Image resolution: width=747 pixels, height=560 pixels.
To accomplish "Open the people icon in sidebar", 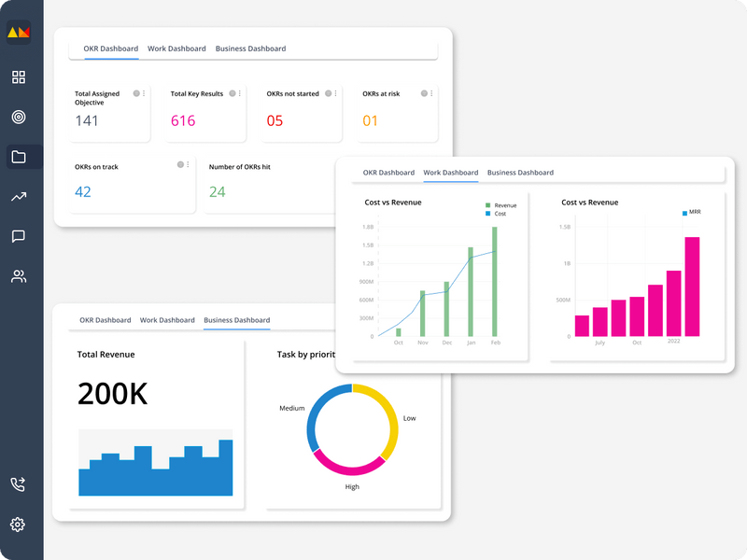I will click(x=19, y=276).
